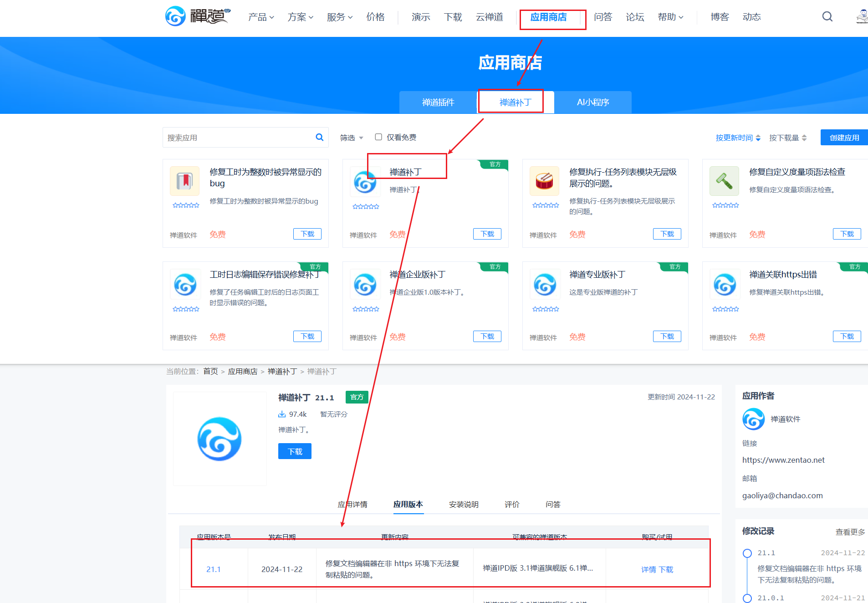Click the 创建应用 button
This screenshot has width=868, height=603.
pyautogui.click(x=844, y=138)
